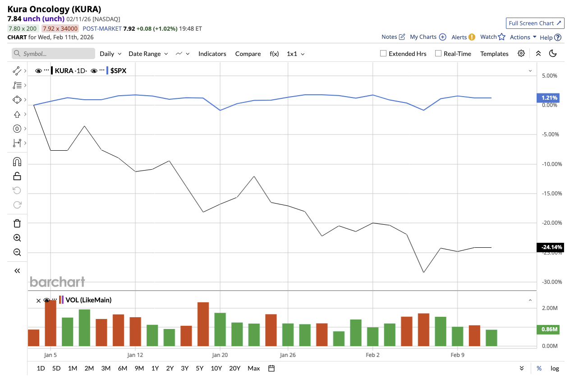Zoom out of the chart
588x389 pixels.
click(x=17, y=252)
